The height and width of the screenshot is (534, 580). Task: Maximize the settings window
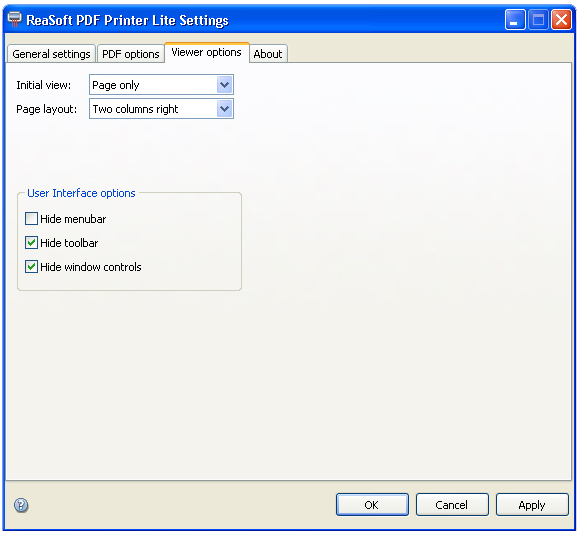538,20
